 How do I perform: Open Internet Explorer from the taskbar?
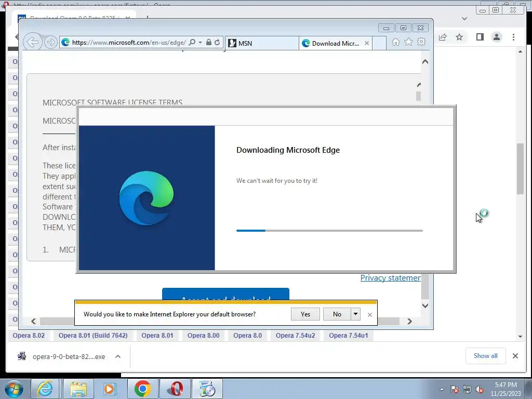click(x=45, y=389)
